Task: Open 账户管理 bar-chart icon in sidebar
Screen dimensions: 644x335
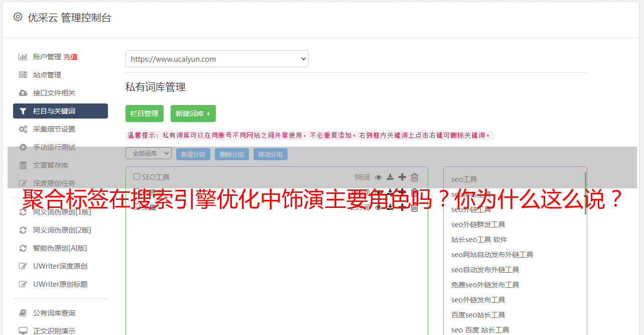Action: pyautogui.click(x=23, y=57)
